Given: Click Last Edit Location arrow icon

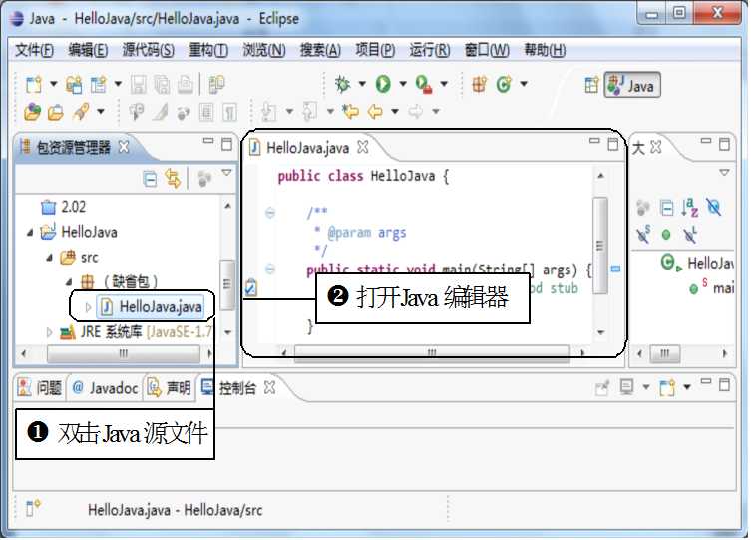Looking at the screenshot, I should [350, 112].
